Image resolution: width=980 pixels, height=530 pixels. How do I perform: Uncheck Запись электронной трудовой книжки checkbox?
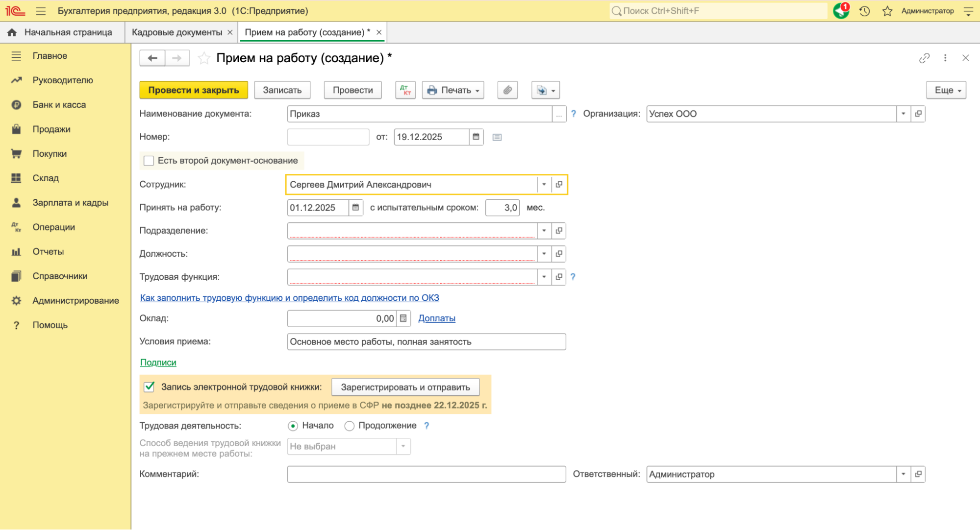pos(150,387)
